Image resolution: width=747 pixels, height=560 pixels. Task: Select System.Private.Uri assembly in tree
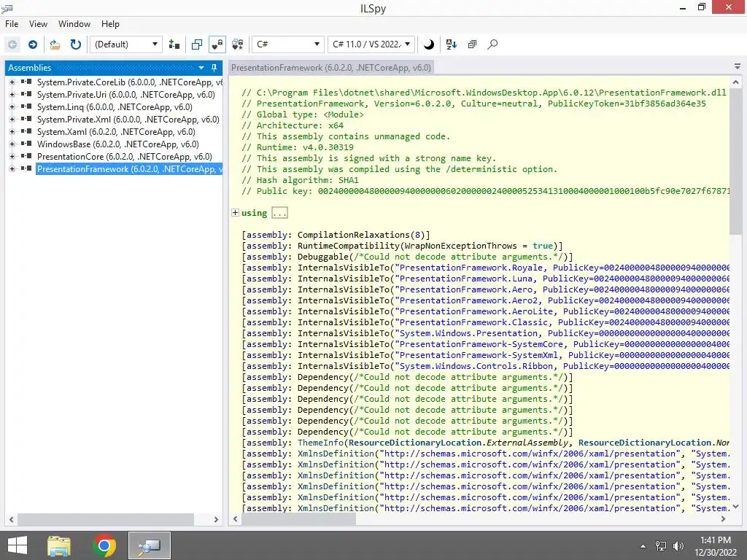(125, 95)
